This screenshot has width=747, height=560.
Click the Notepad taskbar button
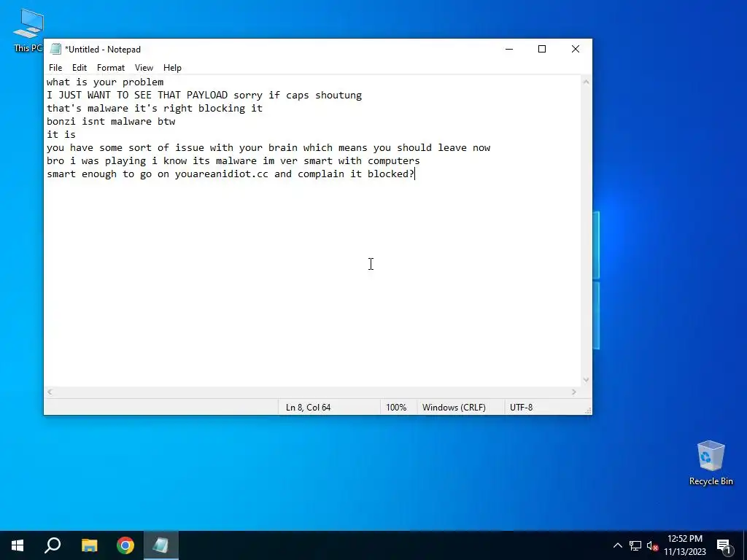click(161, 545)
